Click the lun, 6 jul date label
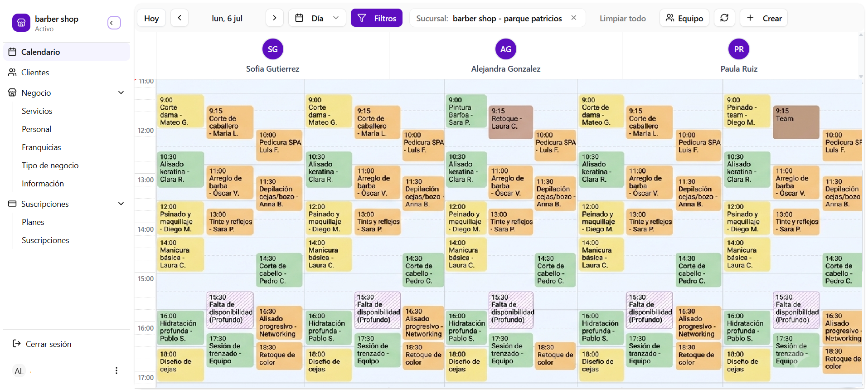Viewport: 868px width, 390px height. 227,18
